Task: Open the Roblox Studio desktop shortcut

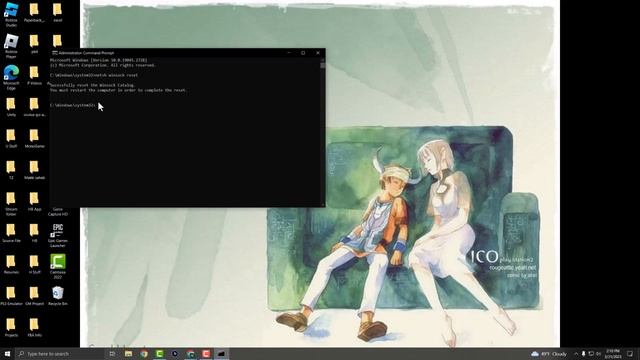Action: click(11, 14)
